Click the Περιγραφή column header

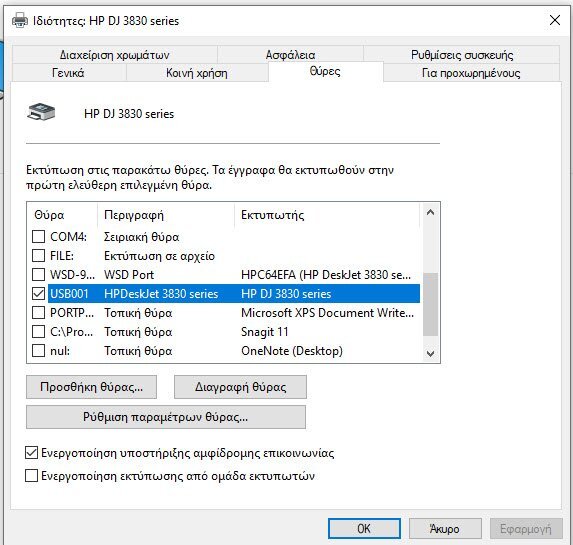[166, 215]
